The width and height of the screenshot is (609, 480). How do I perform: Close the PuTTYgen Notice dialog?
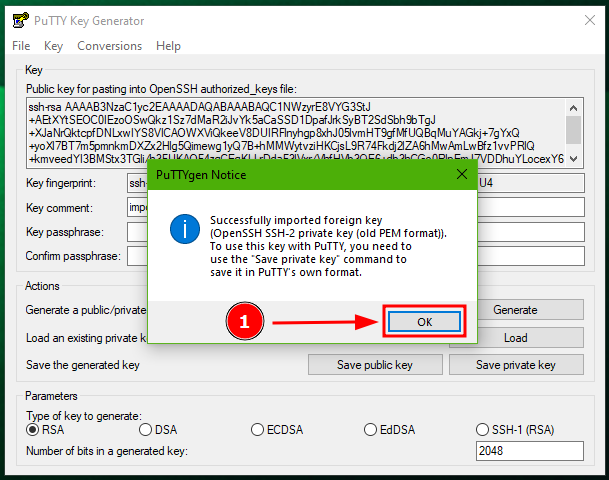(462, 174)
